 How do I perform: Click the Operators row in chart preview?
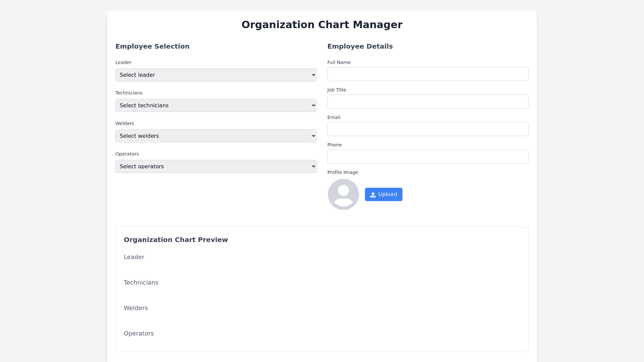(139, 334)
